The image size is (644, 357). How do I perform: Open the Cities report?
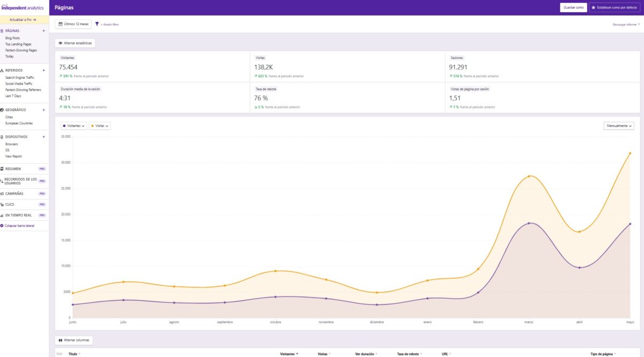[9, 117]
